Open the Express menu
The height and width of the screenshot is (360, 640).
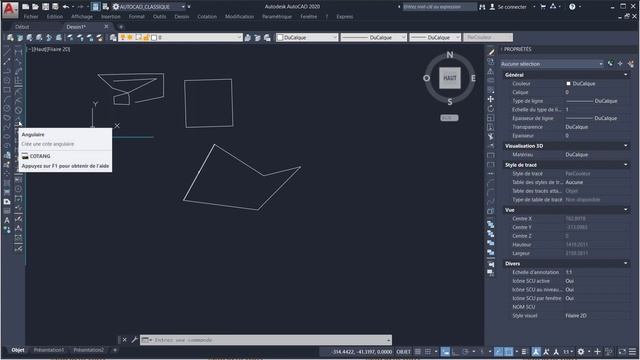(345, 17)
